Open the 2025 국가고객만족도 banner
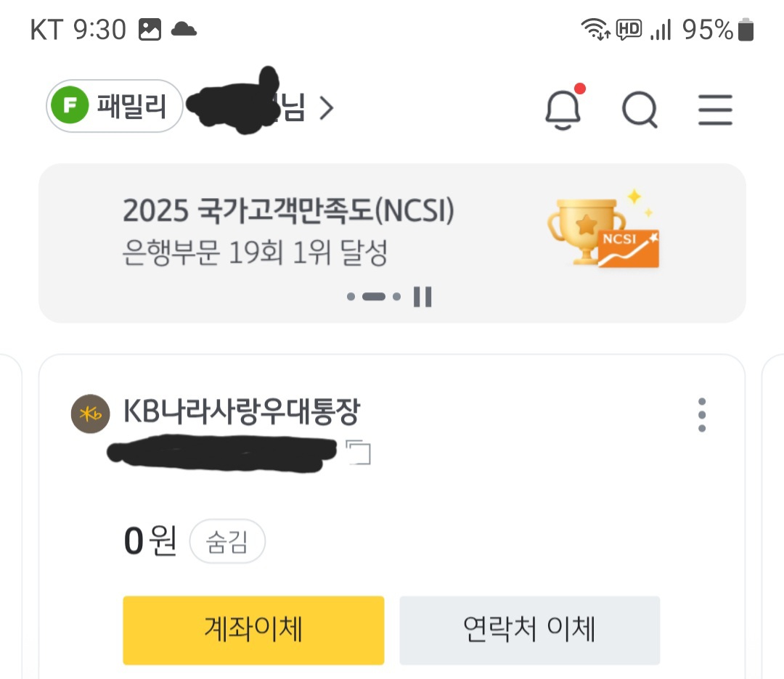The height and width of the screenshot is (679, 784). [289, 231]
